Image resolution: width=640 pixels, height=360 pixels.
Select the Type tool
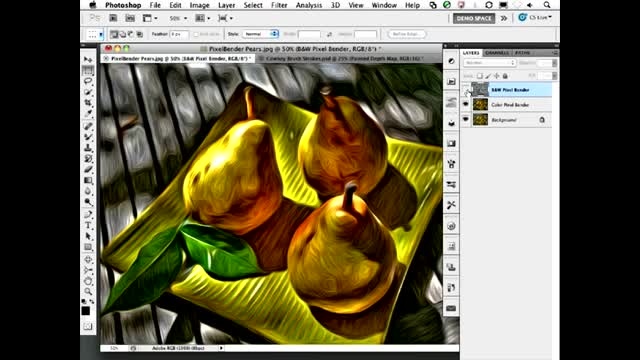[88, 225]
